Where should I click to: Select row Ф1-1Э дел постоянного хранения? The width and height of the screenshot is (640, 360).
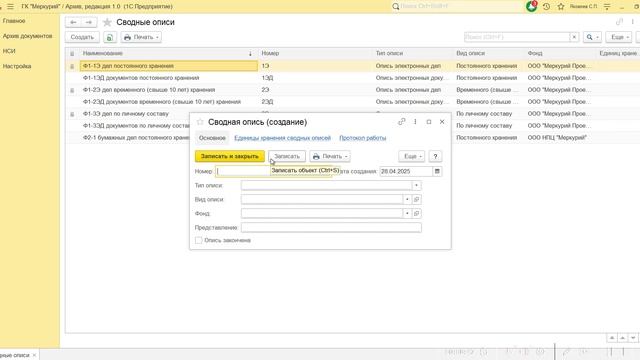click(x=169, y=66)
